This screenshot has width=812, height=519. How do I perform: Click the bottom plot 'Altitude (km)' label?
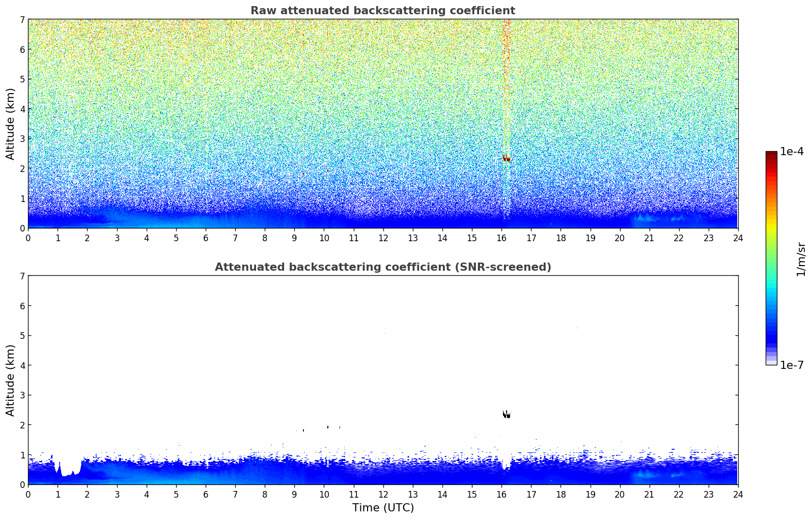click(x=11, y=380)
